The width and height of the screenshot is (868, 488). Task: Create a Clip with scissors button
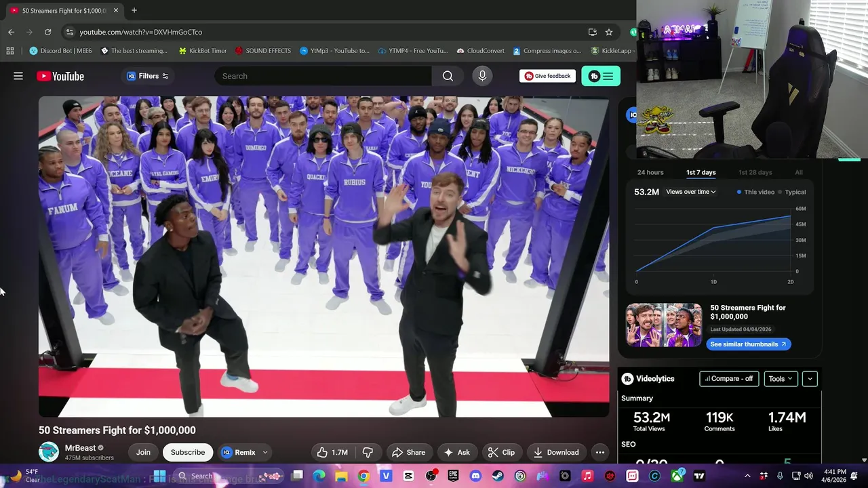point(502,452)
